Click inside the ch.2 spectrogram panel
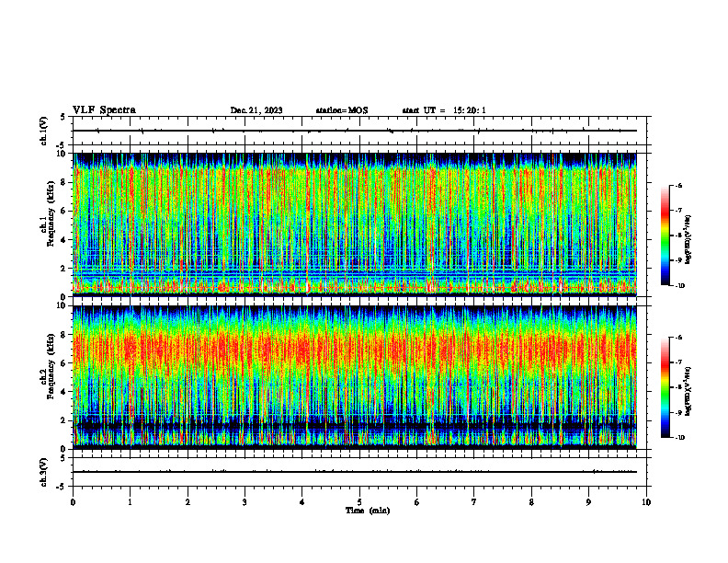 (355, 377)
